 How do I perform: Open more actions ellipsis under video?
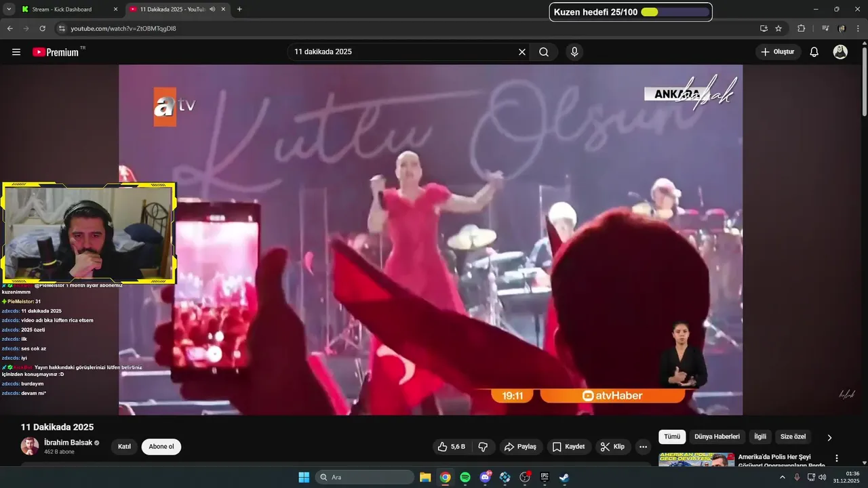click(x=643, y=447)
